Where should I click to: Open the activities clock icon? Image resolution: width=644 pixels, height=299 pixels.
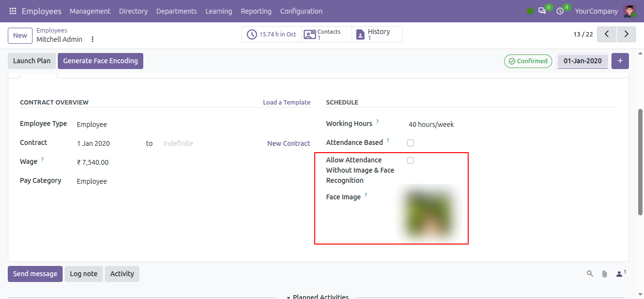(x=560, y=11)
